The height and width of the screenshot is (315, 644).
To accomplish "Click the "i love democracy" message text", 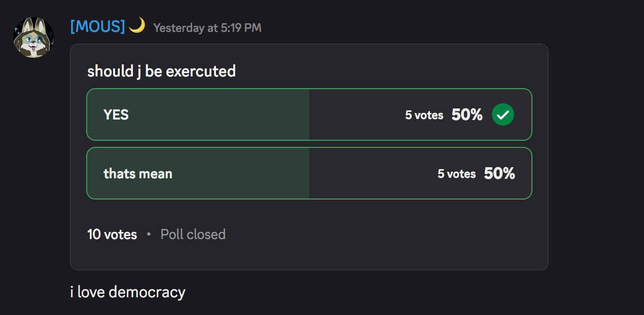I will click(128, 292).
